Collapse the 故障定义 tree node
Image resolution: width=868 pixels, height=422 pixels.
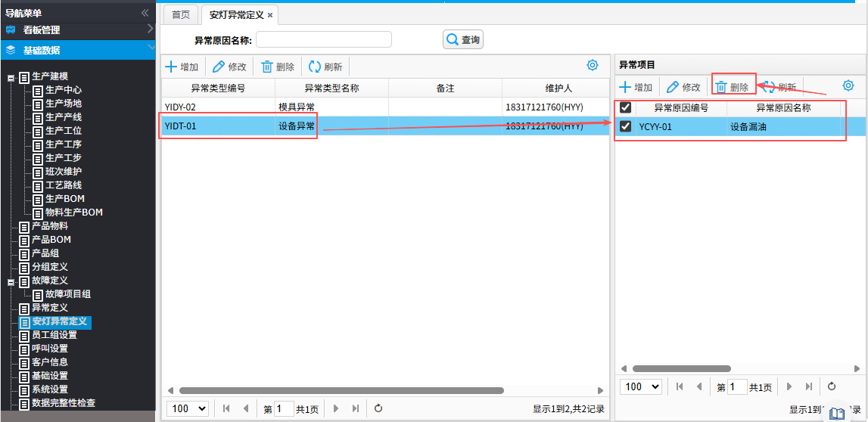11,281
